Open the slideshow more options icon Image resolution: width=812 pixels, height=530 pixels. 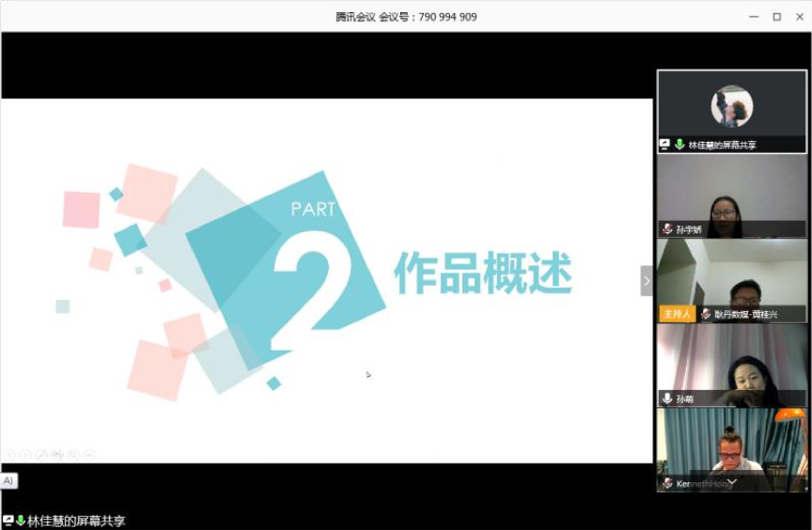(x=89, y=455)
